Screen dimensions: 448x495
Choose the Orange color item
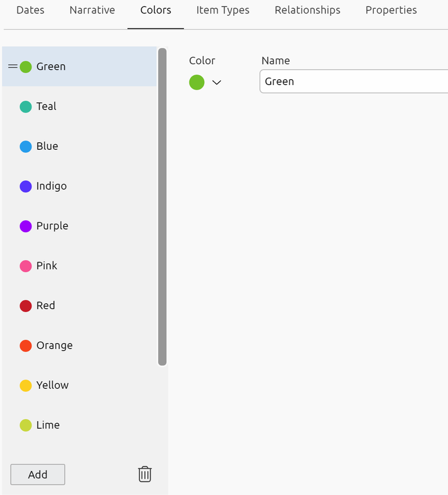(x=54, y=346)
